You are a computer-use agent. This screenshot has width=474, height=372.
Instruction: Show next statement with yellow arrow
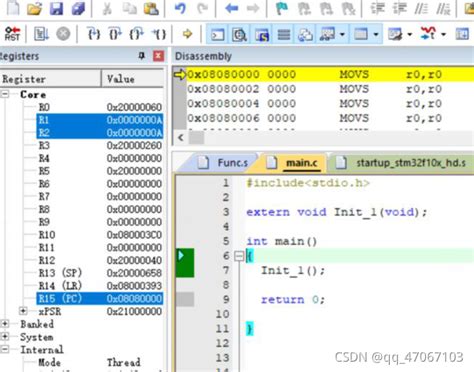click(x=187, y=34)
